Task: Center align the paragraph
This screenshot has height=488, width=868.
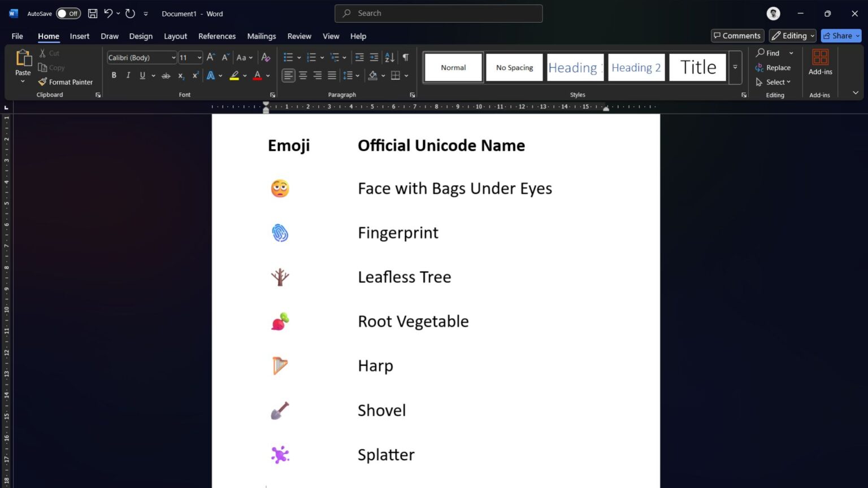Action: click(x=303, y=75)
